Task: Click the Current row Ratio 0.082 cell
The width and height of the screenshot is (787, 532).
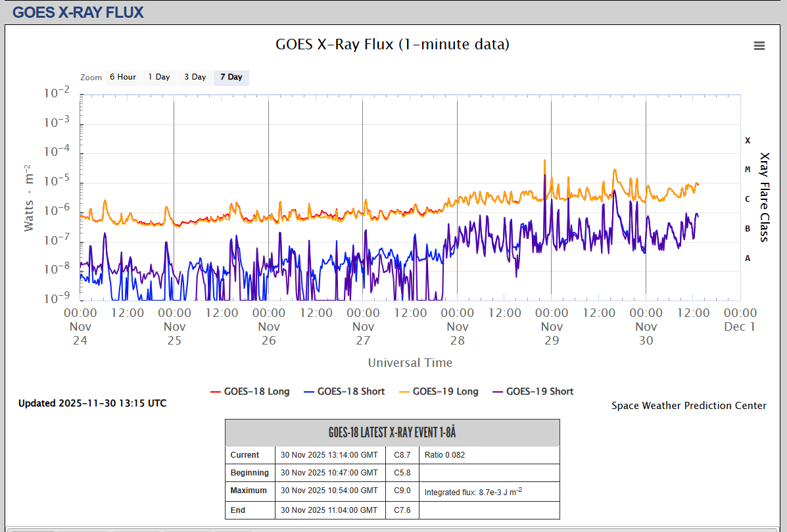Action: [x=444, y=455]
